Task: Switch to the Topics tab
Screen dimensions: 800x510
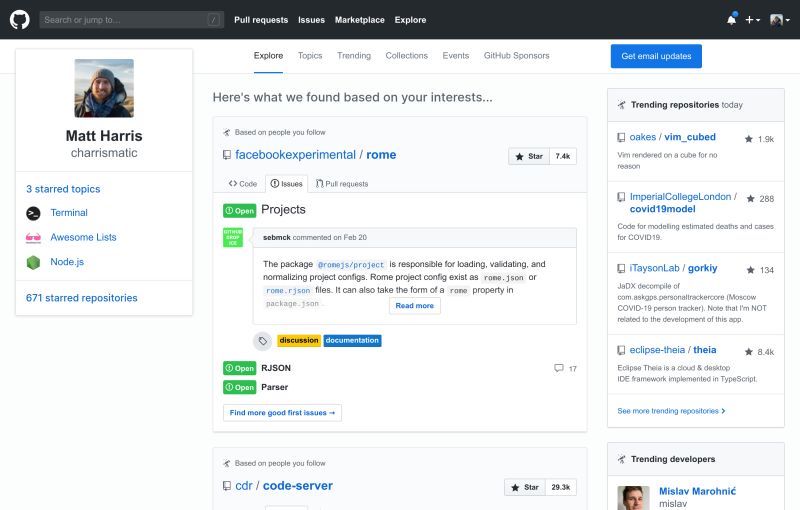Action: [x=310, y=56]
